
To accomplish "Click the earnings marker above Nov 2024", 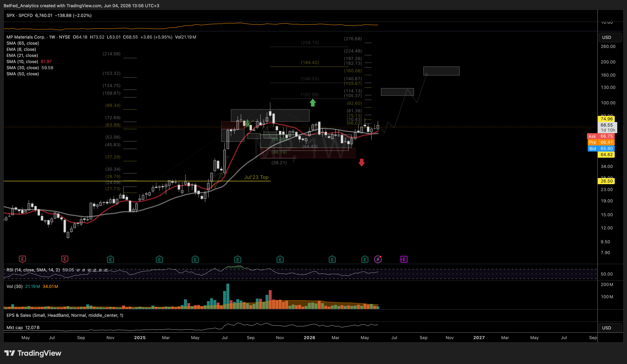I will click(x=110, y=259).
